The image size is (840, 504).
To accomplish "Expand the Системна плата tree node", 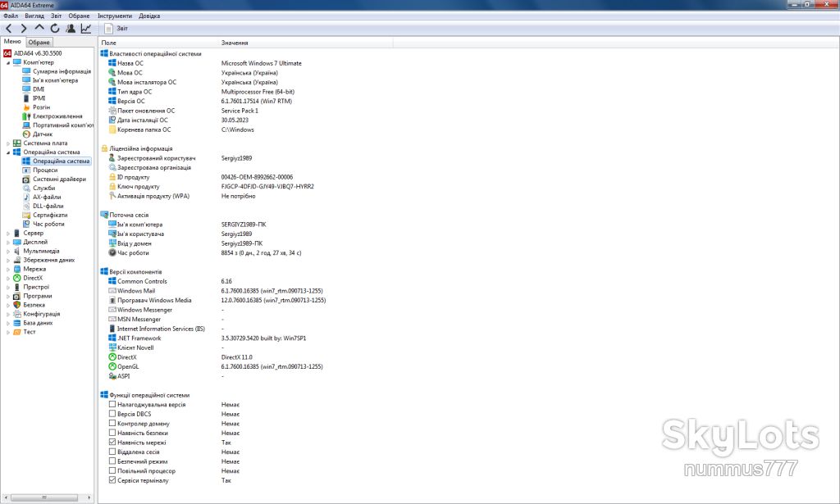I will coord(8,143).
